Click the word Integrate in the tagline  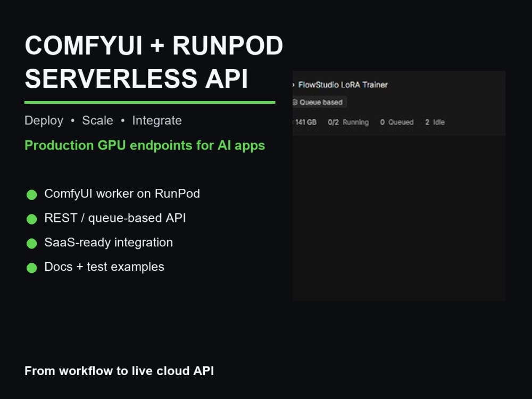coord(157,121)
